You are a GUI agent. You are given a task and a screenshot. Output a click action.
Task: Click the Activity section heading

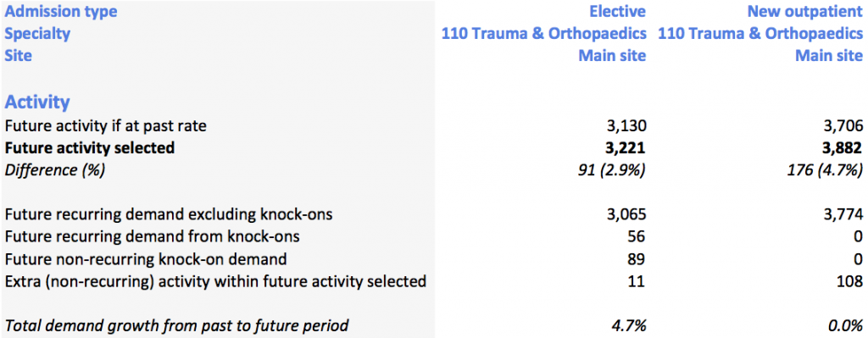click(37, 102)
